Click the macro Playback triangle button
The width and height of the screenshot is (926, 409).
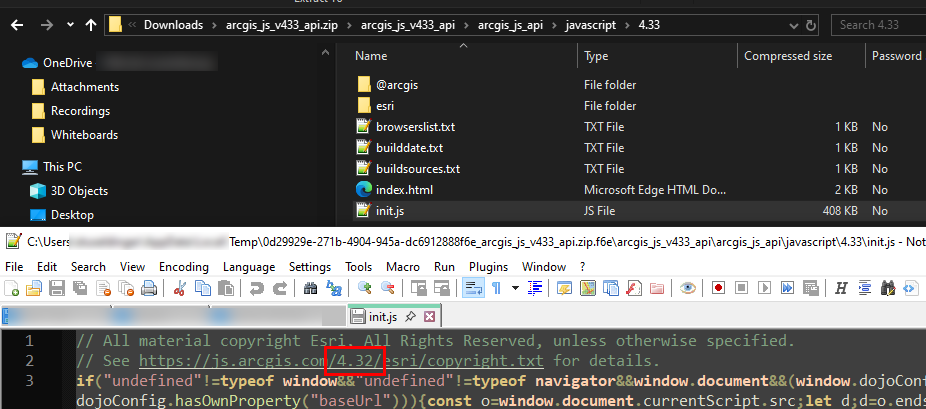point(765,288)
